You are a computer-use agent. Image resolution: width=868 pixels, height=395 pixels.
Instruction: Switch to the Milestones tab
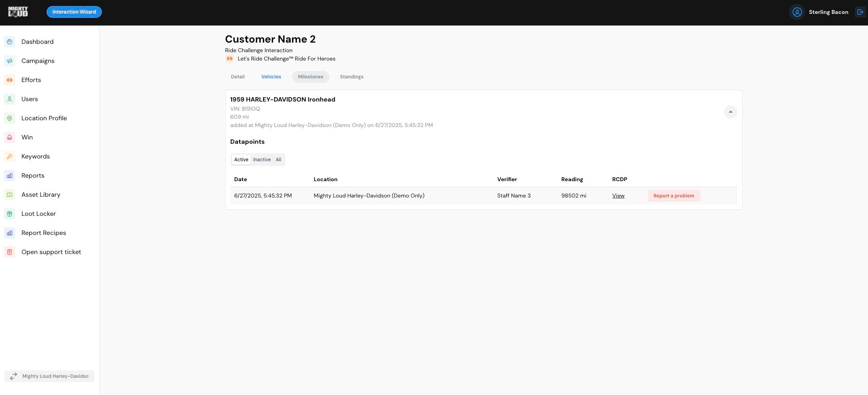coord(310,77)
